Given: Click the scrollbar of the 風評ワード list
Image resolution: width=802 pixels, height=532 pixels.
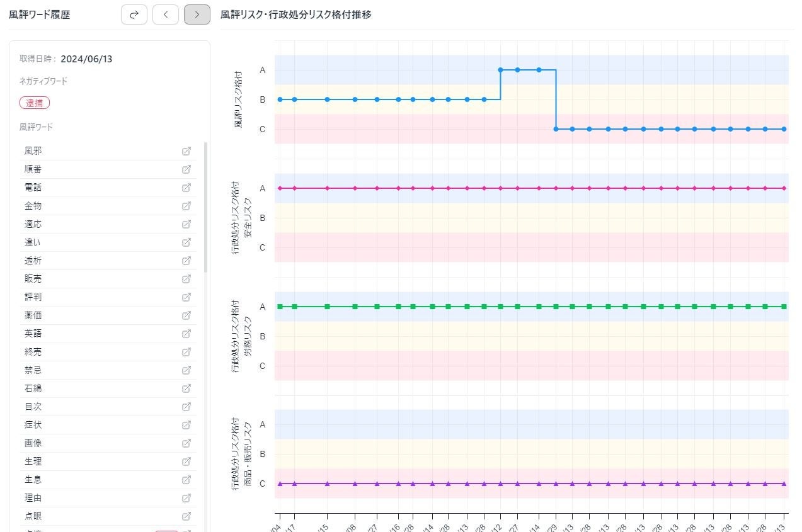Looking at the screenshot, I should click(206, 208).
